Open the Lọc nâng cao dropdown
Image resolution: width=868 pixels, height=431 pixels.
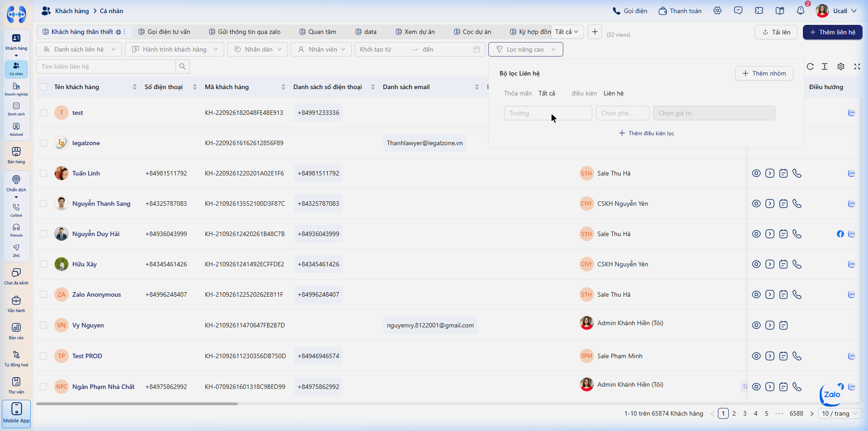pyautogui.click(x=526, y=49)
